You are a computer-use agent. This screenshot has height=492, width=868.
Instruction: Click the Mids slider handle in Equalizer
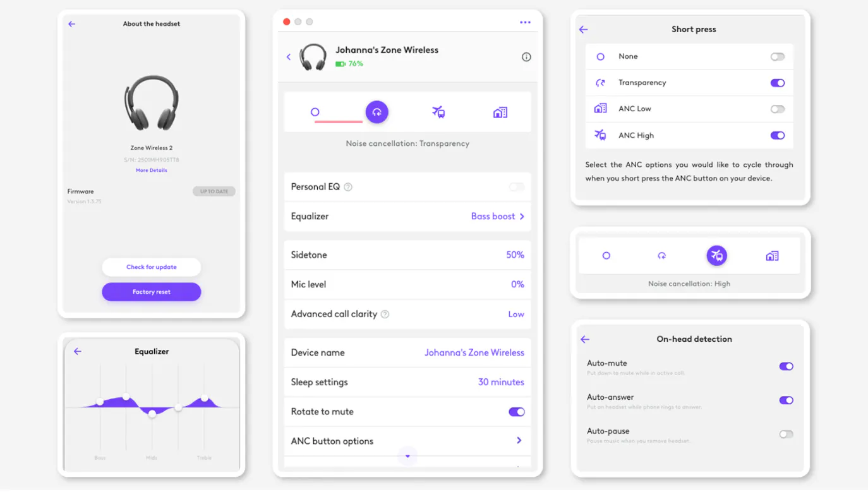coord(152,414)
